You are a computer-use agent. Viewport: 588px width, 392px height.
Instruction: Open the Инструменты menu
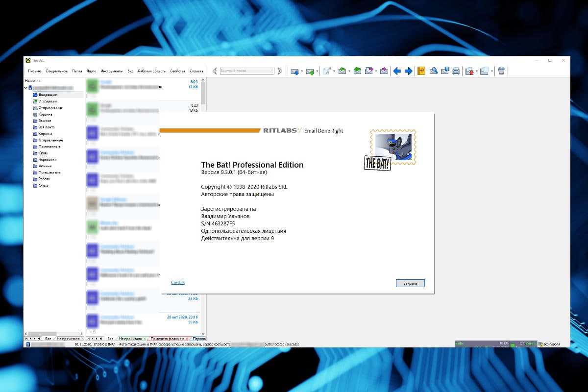click(112, 71)
